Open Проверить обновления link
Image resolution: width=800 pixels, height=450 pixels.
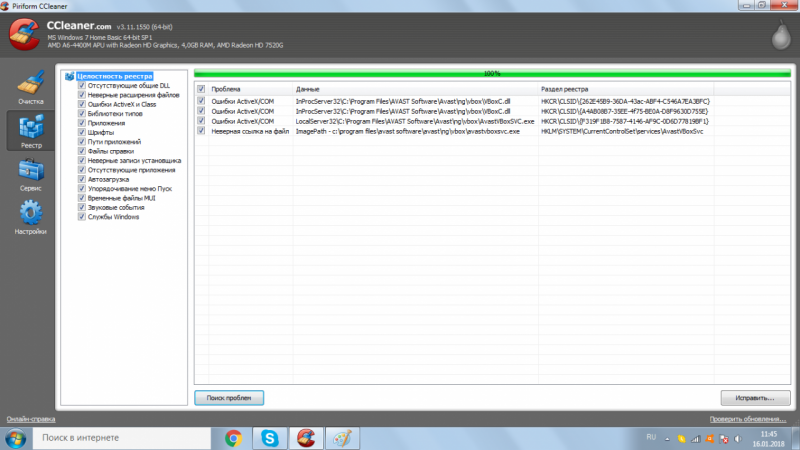click(x=747, y=419)
